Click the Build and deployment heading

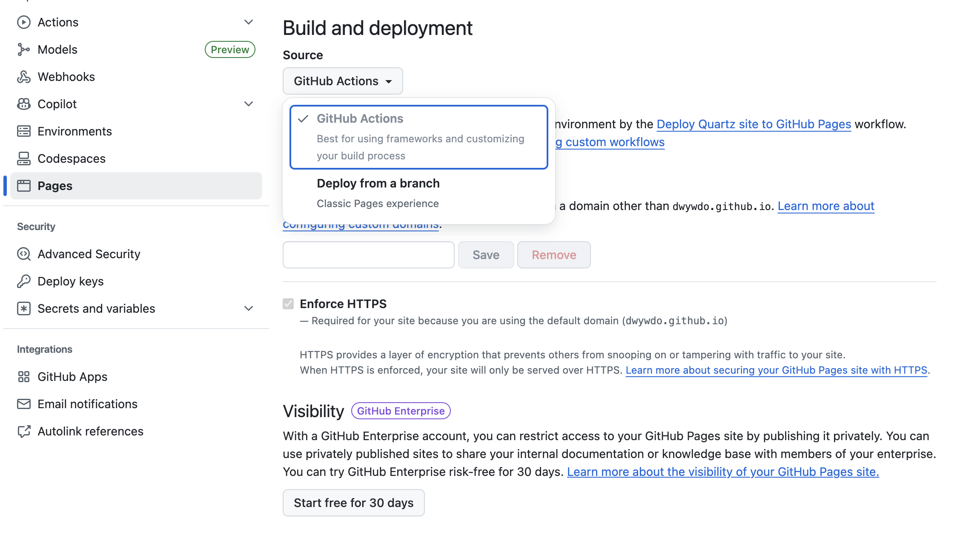pyautogui.click(x=378, y=28)
